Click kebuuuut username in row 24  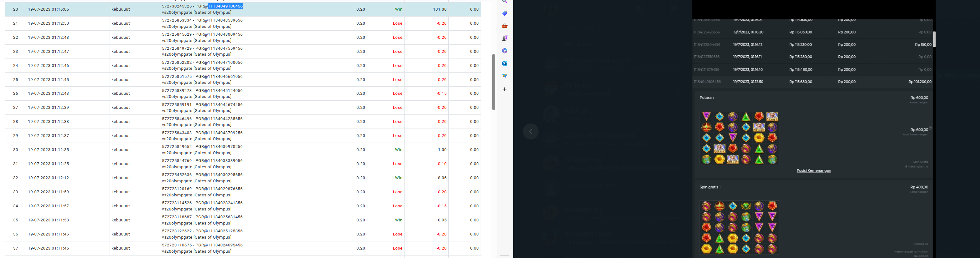pyautogui.click(x=121, y=66)
